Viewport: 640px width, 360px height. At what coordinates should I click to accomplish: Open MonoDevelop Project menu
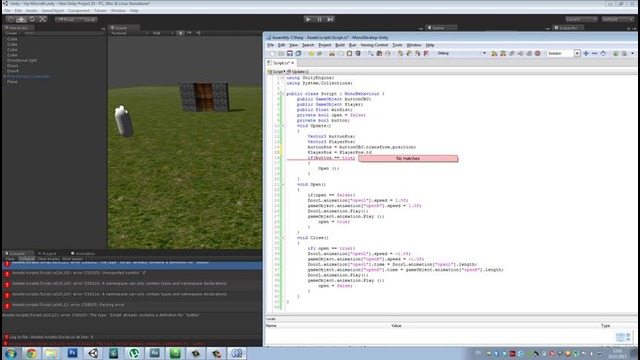click(x=324, y=45)
